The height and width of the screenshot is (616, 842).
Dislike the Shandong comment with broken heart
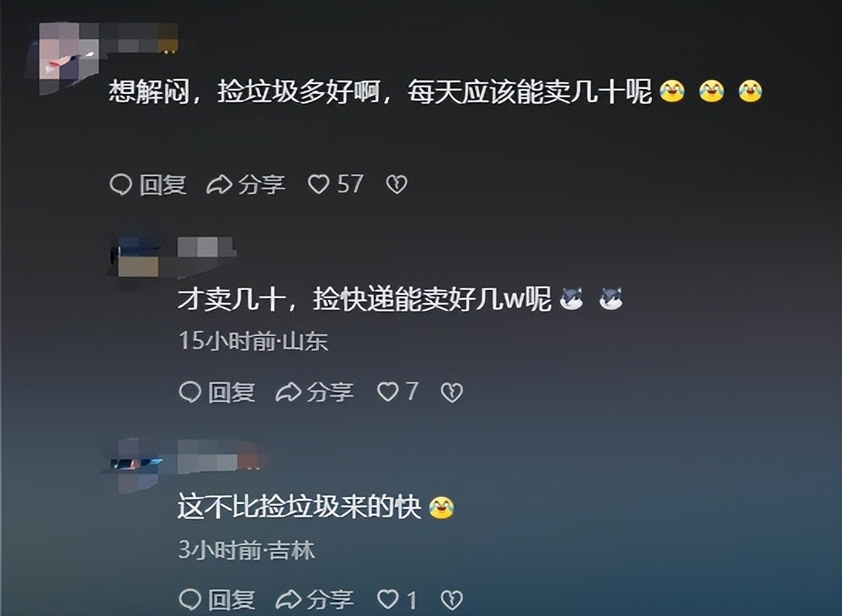click(451, 392)
